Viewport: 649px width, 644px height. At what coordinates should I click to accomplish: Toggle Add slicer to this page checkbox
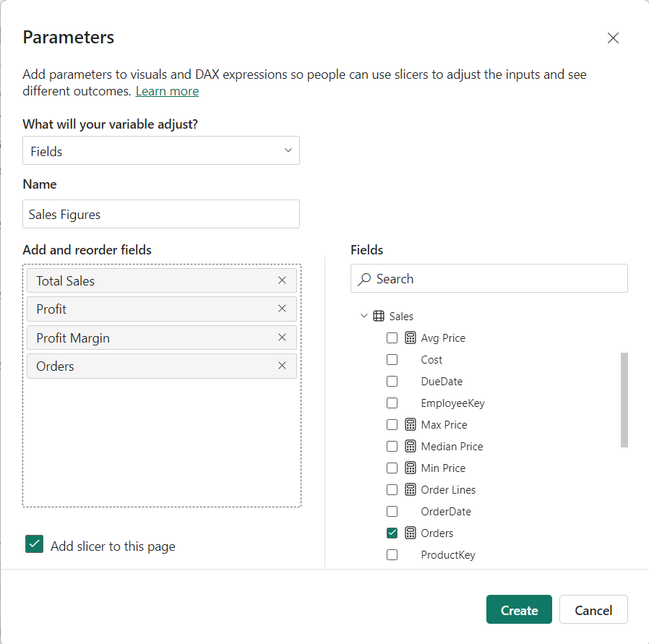point(35,544)
